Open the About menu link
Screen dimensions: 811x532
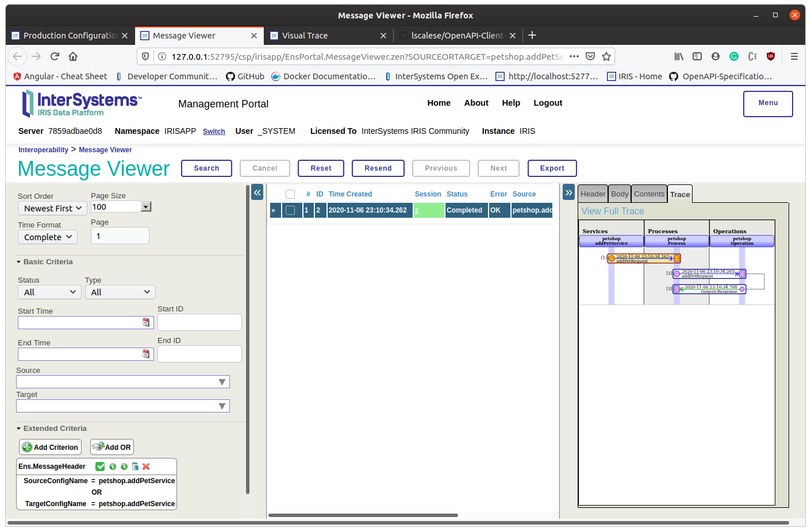pyautogui.click(x=476, y=103)
